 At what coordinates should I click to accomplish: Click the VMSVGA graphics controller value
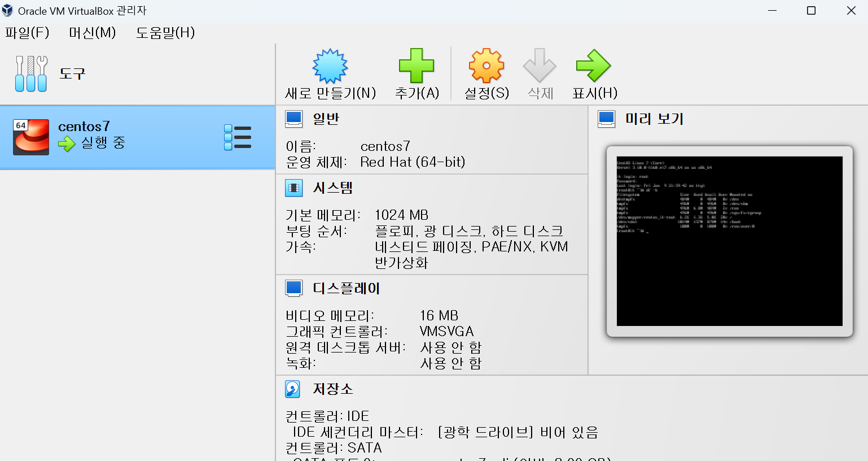click(x=446, y=332)
